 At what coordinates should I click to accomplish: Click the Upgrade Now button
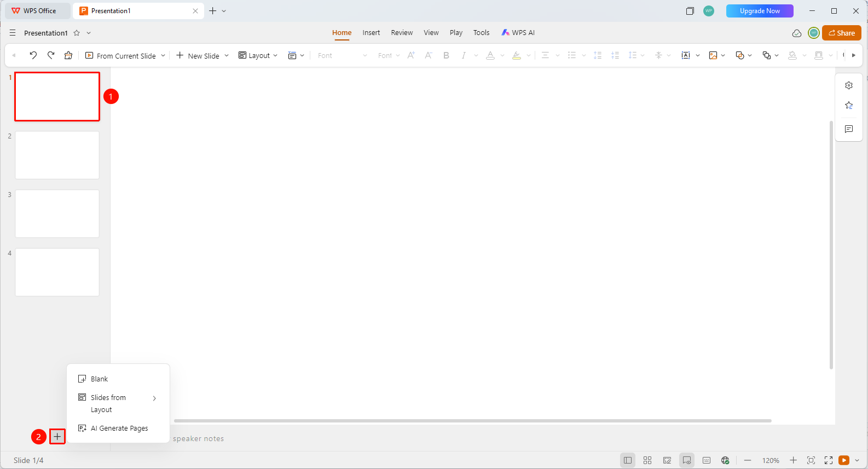pos(760,11)
